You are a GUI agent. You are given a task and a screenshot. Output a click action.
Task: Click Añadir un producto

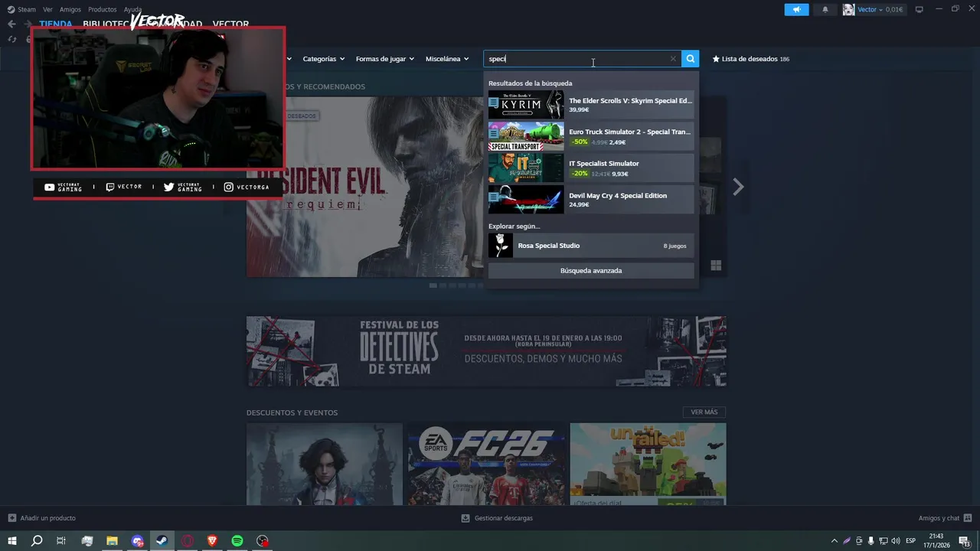(42, 518)
